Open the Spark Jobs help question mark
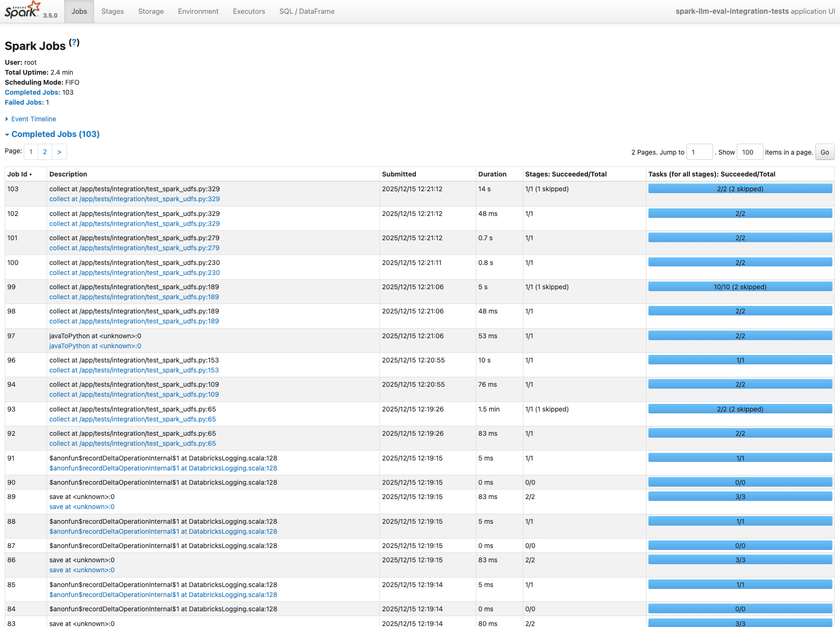 click(x=74, y=42)
